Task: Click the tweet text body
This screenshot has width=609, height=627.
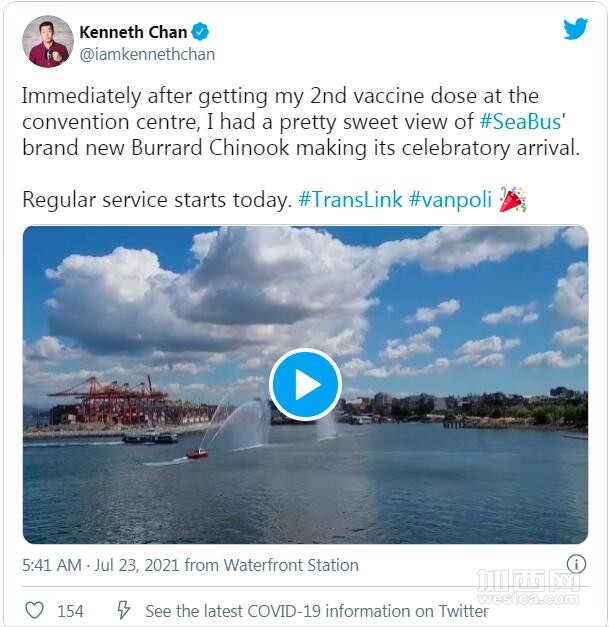Action: pyautogui.click(x=301, y=148)
